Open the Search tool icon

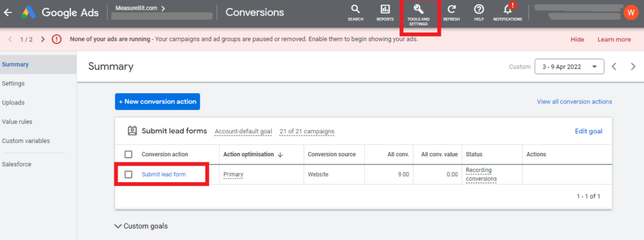pyautogui.click(x=355, y=9)
